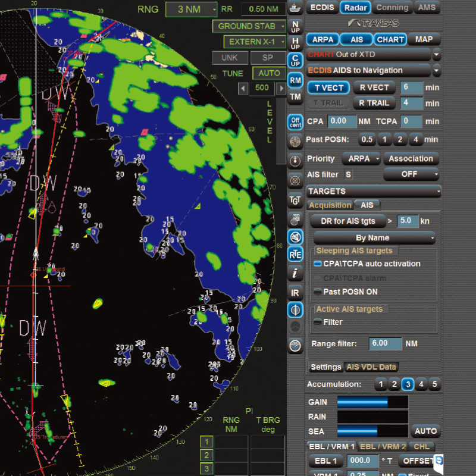Screen dimensions: 476x476
Task: Select North Up orientation
Action: pos(295,26)
